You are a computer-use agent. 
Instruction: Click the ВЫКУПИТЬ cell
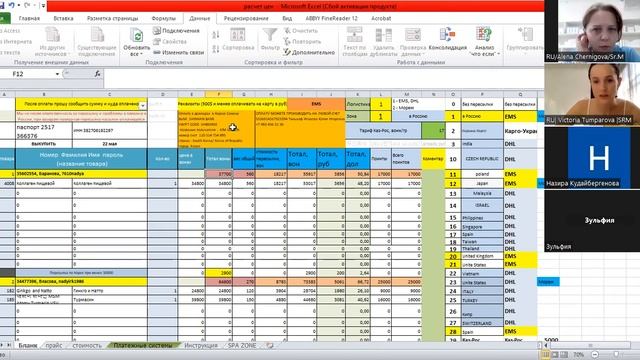(44, 144)
